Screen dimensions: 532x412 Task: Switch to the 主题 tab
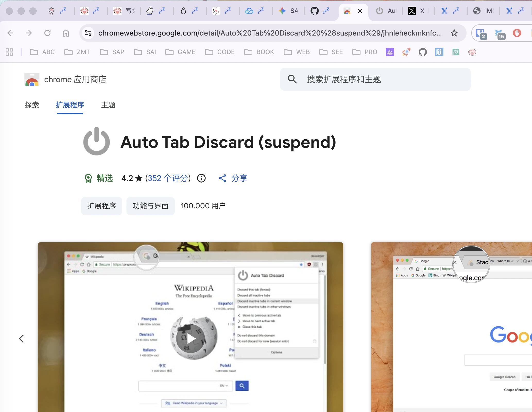pyautogui.click(x=108, y=105)
